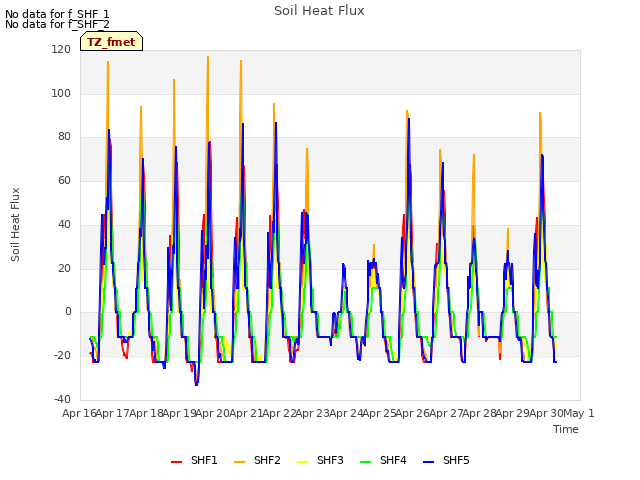Select the yellow SHF3 legend color marker

(302, 462)
